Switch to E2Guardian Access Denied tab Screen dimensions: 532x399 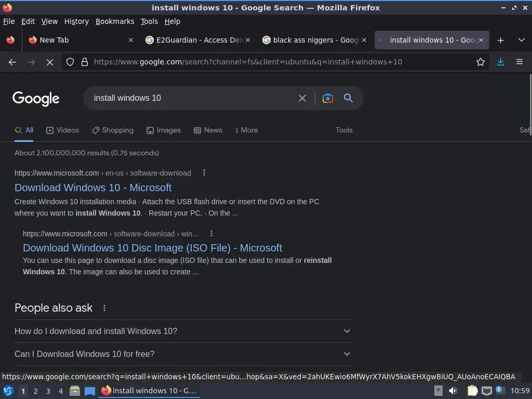(x=198, y=40)
